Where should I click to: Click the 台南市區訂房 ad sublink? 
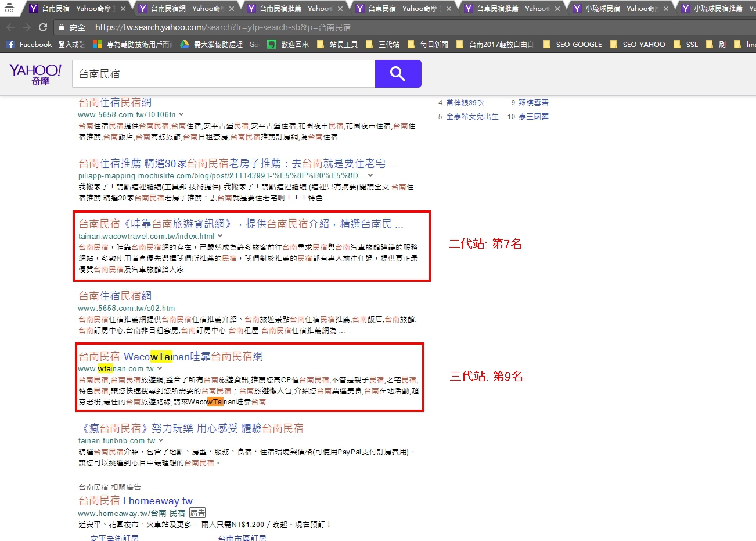tap(242, 538)
